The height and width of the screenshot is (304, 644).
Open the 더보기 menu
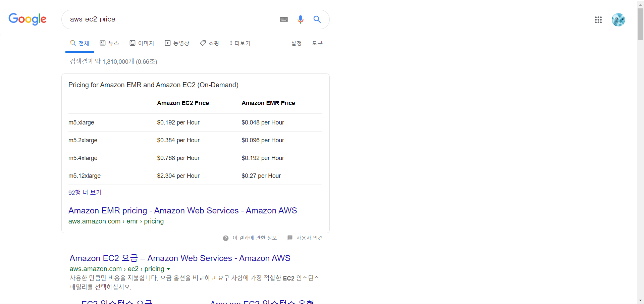click(x=240, y=43)
